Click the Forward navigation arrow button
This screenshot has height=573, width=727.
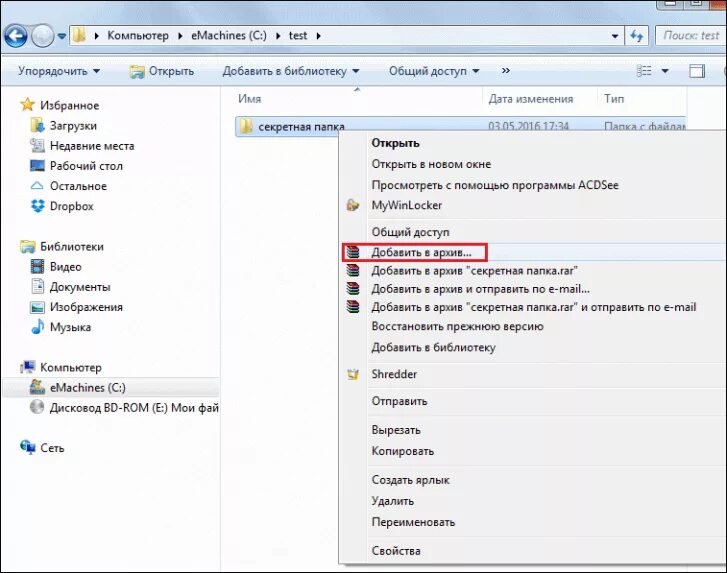[43, 36]
